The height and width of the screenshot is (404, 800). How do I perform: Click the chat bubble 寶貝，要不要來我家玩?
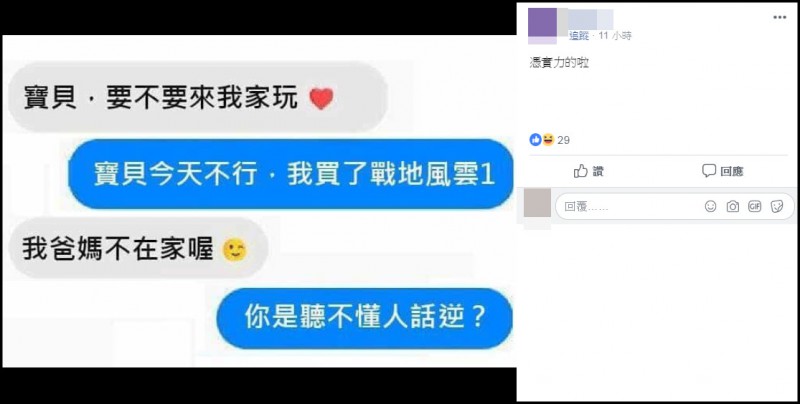(x=198, y=97)
